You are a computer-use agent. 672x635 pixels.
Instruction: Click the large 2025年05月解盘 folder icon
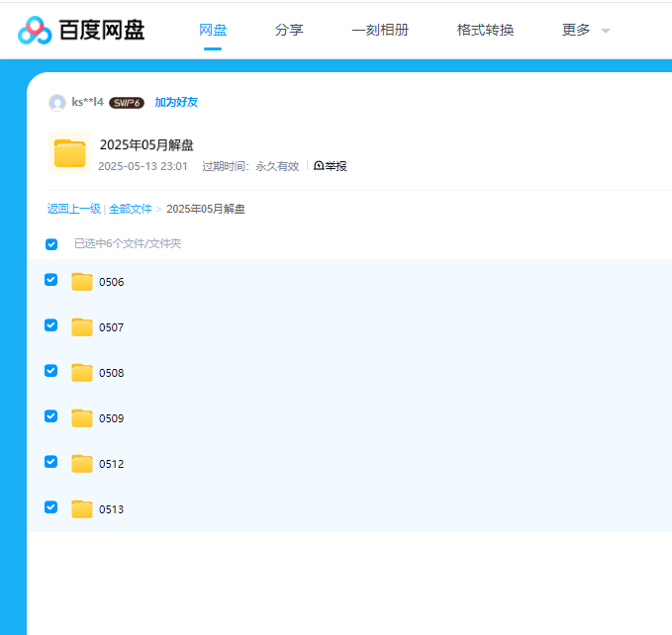tap(69, 153)
